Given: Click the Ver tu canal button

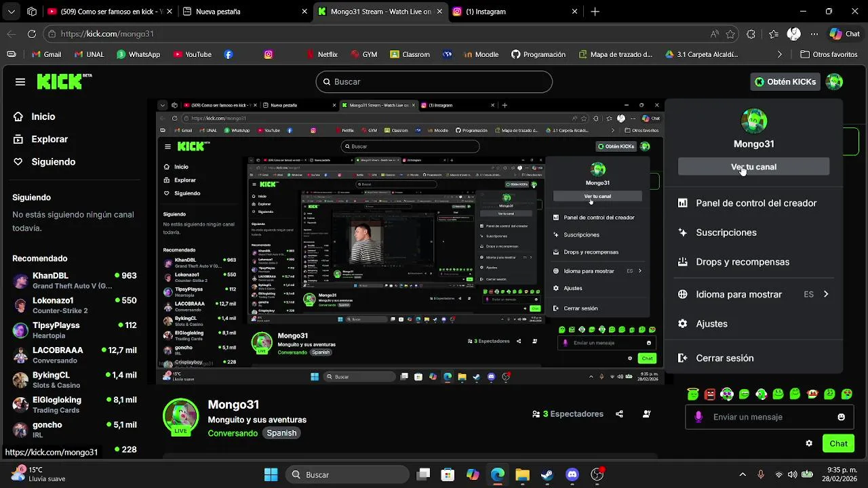Looking at the screenshot, I should (753, 167).
